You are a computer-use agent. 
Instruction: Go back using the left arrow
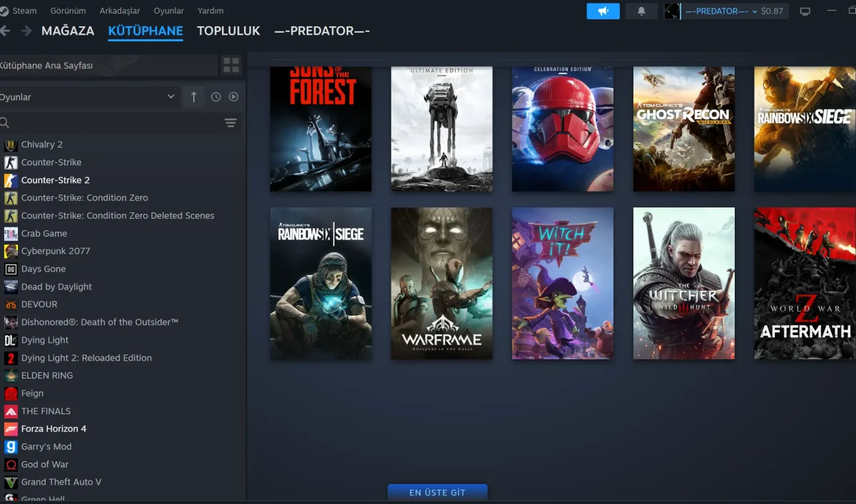point(6,31)
